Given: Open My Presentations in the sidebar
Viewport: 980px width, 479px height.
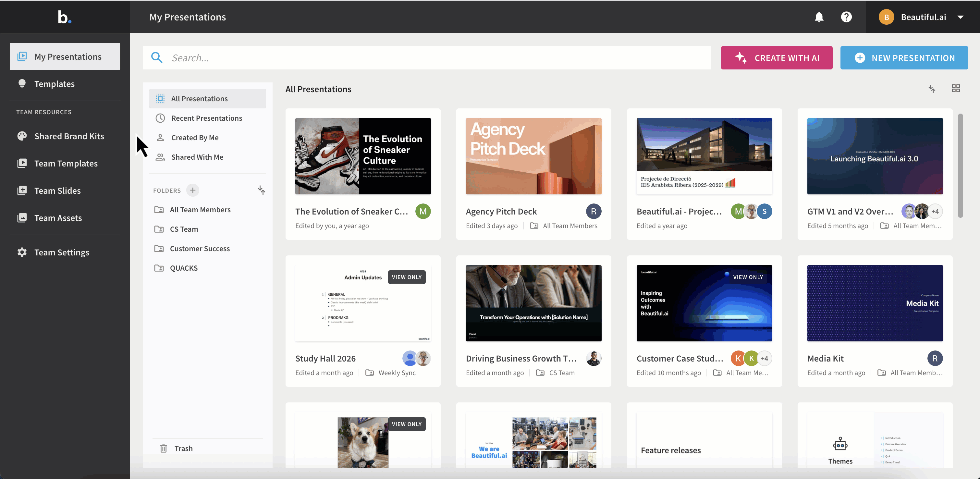Looking at the screenshot, I should [65, 57].
